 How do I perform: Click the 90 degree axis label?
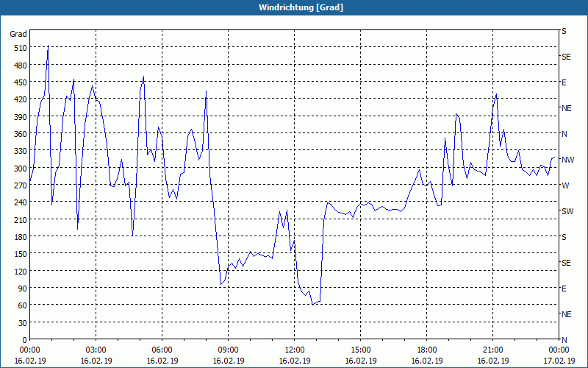(22, 289)
